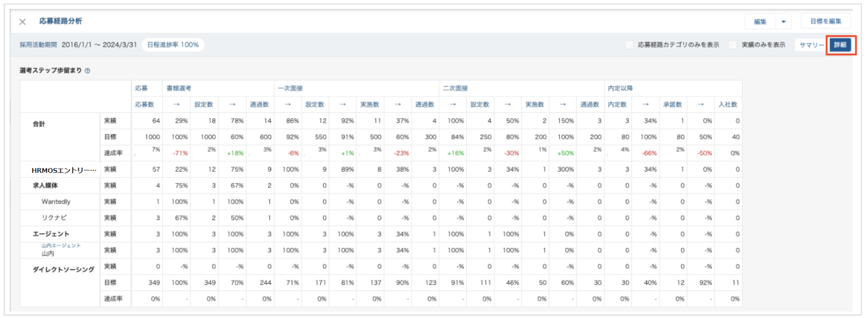Select the HRMOSエントリー row label
The height and width of the screenshot is (318, 868).
[x=64, y=170]
